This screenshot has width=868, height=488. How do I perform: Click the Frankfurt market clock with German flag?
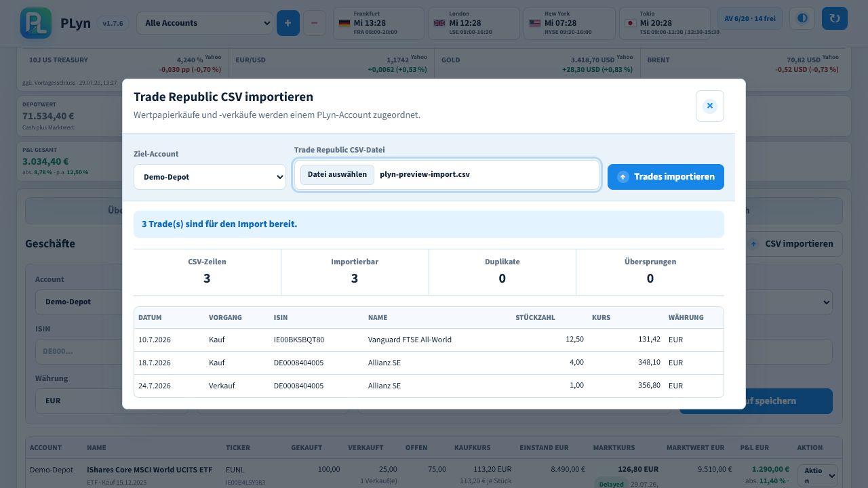click(x=378, y=23)
